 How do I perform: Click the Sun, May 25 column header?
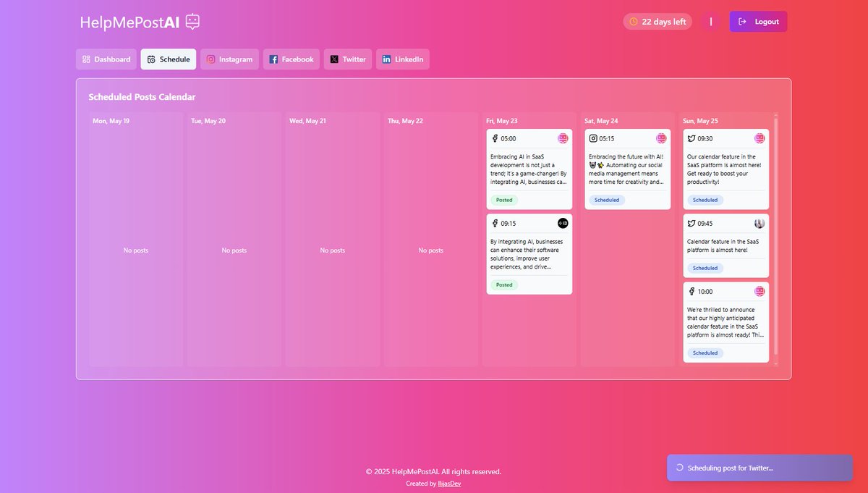point(699,121)
